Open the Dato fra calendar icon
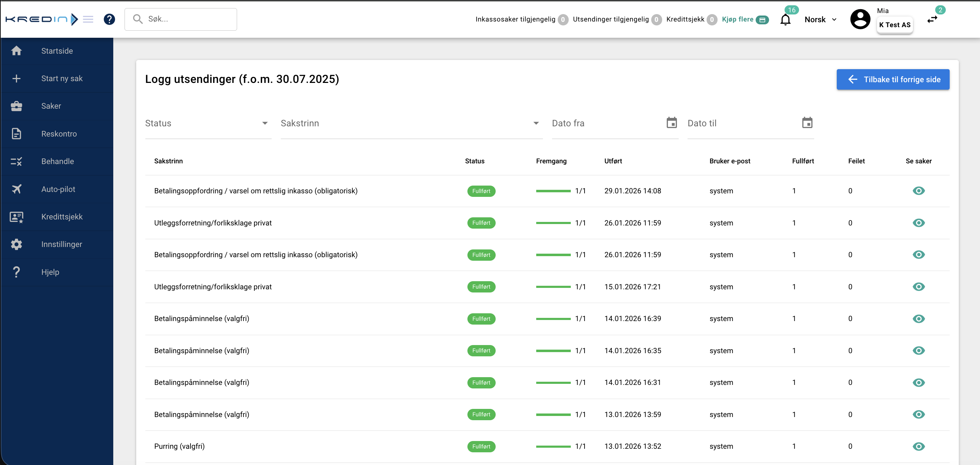Screen dimensions: 980x465 671,123
